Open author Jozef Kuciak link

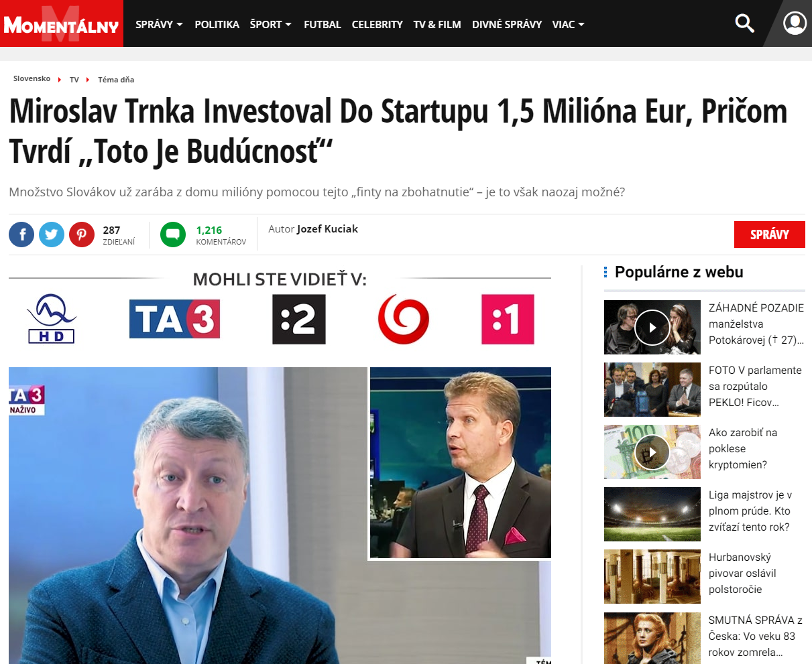click(327, 229)
